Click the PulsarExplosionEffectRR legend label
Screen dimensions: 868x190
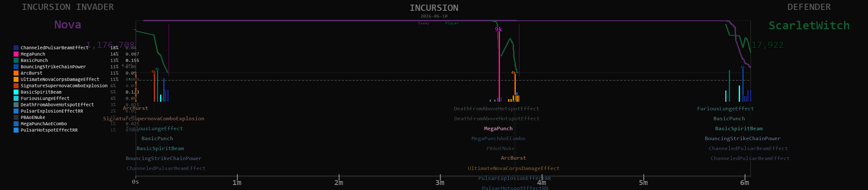coord(52,111)
